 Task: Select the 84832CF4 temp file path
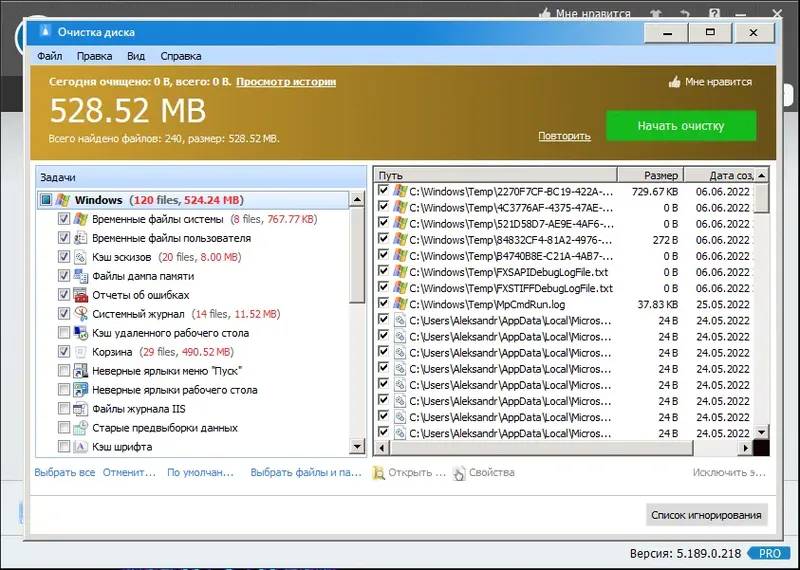point(510,240)
